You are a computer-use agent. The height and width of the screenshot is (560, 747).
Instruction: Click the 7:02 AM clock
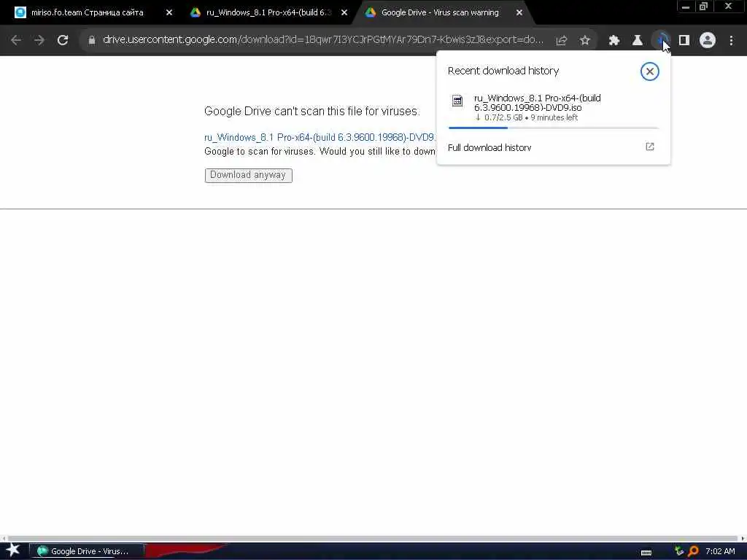click(x=720, y=551)
